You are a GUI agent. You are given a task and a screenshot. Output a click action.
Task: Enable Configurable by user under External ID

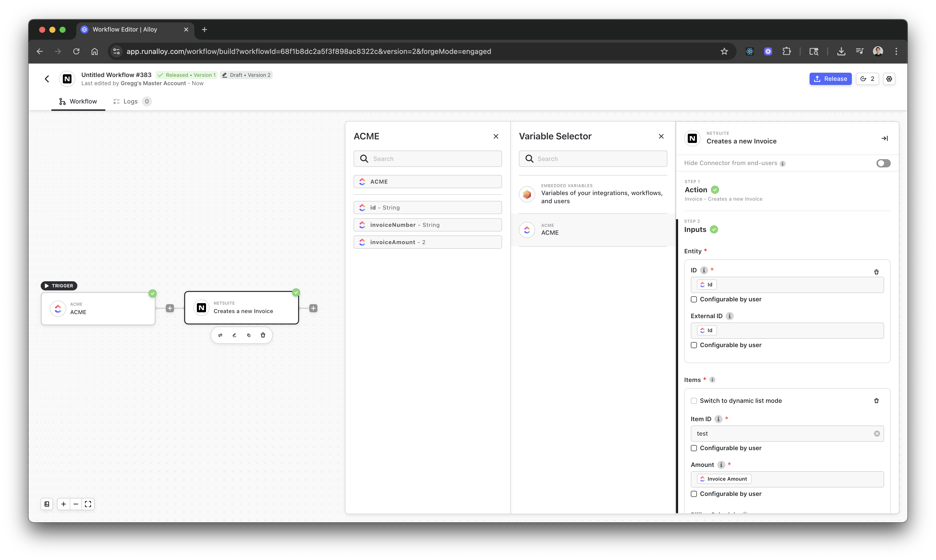pyautogui.click(x=694, y=345)
